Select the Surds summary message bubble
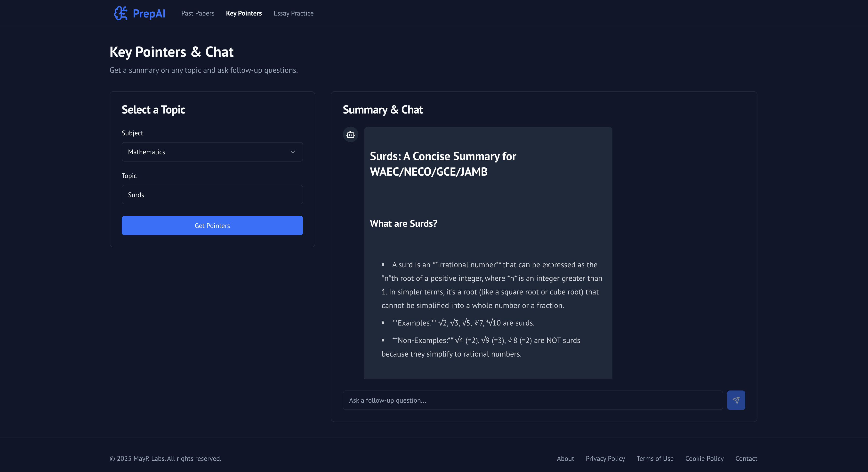868x472 pixels. 488,253
